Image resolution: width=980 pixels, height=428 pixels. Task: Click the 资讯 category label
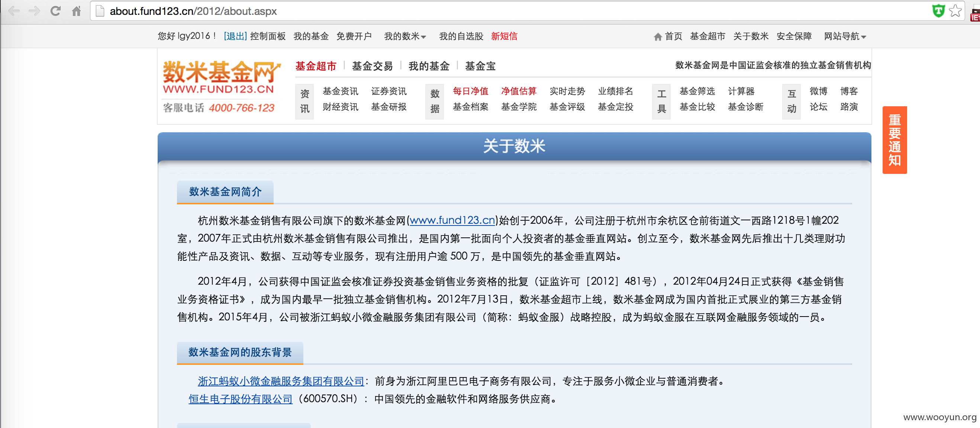305,101
